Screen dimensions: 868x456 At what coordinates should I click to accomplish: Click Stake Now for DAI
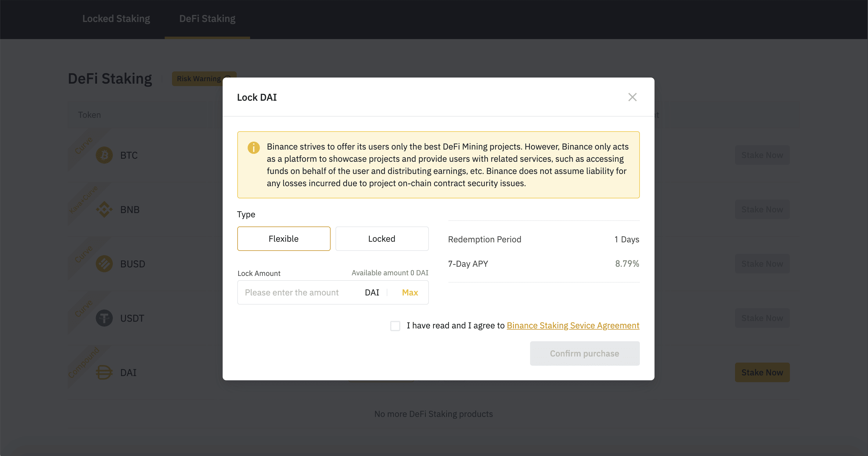pos(762,372)
